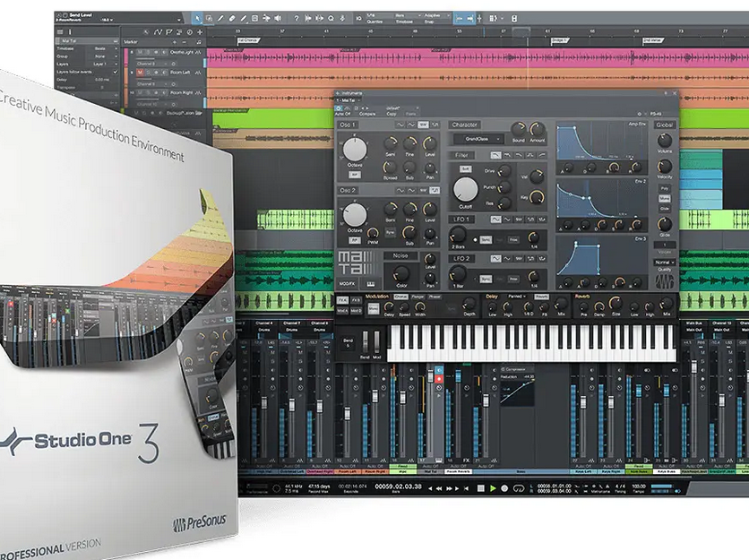Select the Eraser tool in toolbar
749x560 pixels.
232,19
